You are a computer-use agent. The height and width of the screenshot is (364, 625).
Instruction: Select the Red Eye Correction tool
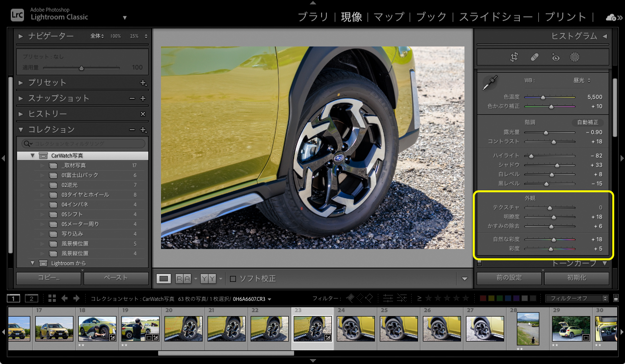555,57
